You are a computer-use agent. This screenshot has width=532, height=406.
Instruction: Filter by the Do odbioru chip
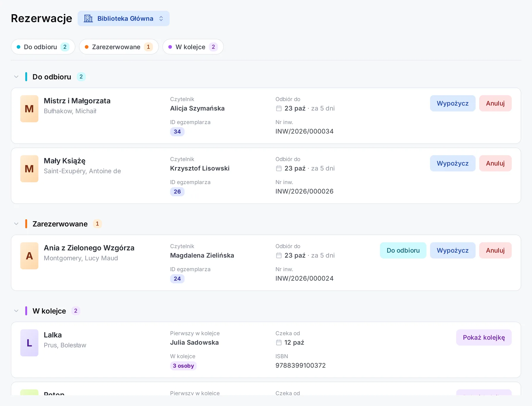43,47
